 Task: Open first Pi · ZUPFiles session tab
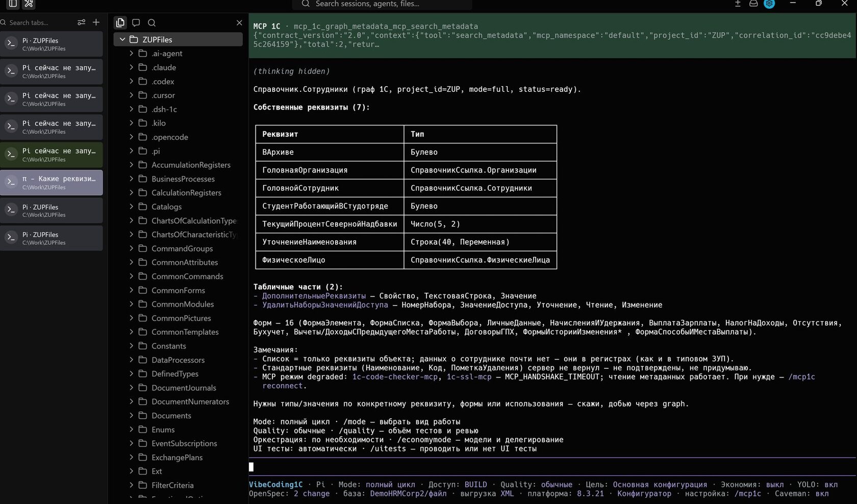52,44
